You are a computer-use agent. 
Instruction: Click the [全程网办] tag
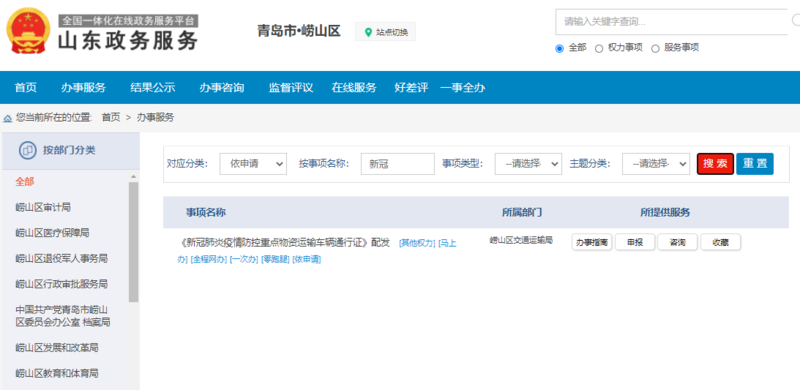[209, 259]
